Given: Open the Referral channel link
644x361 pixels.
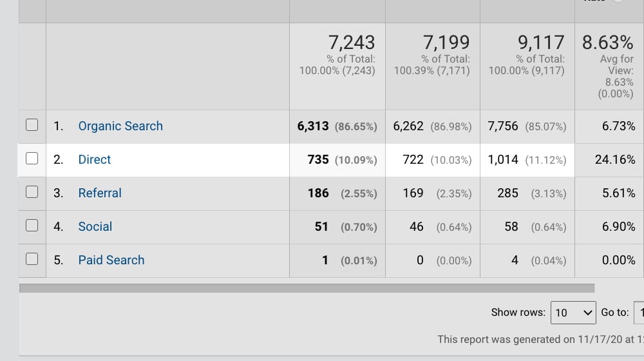Looking at the screenshot, I should (100, 193).
